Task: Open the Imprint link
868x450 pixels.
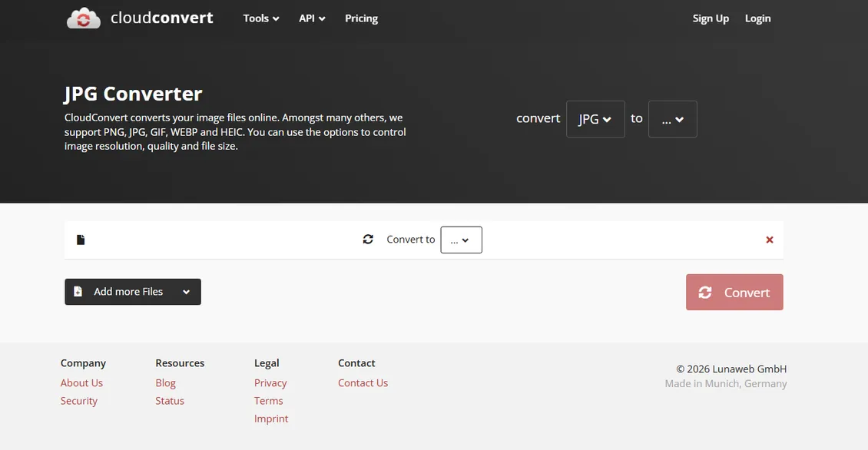Action: [x=271, y=419]
